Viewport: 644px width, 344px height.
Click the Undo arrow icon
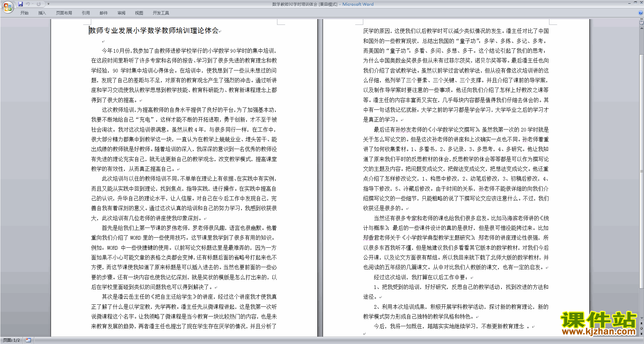pyautogui.click(x=28, y=4)
